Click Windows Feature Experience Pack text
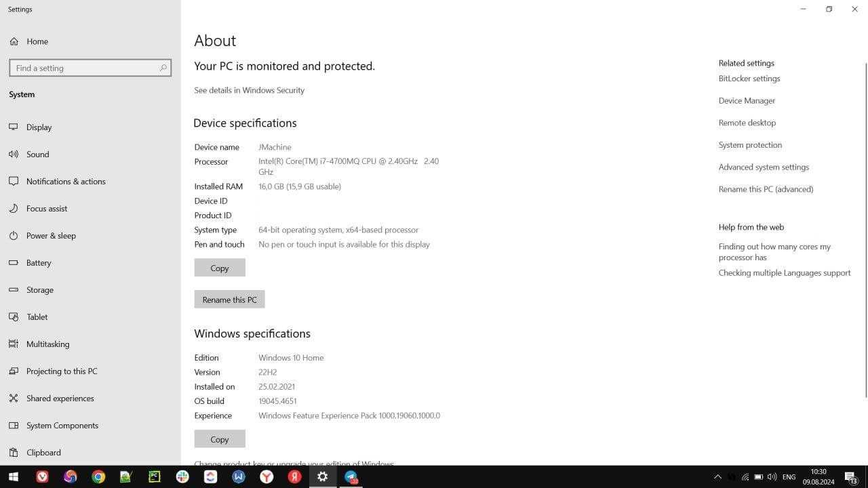The width and height of the screenshot is (868, 488). click(349, 415)
